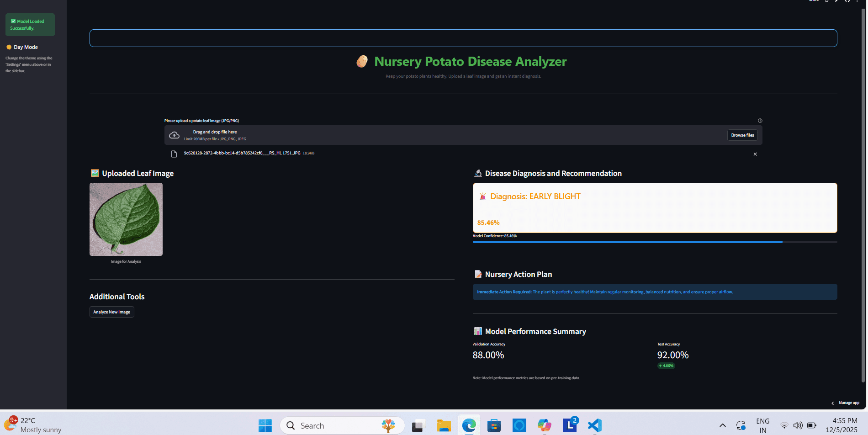
Task: Click the Diagnosis: EARLY BLIGHT text
Action: coord(535,196)
